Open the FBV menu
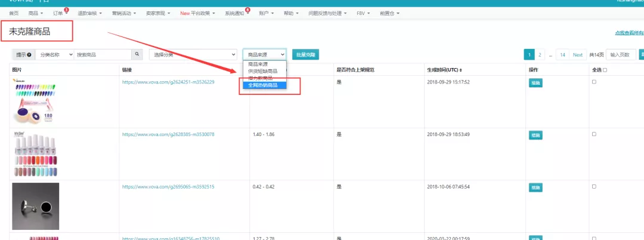The image size is (644, 240). coord(363,13)
